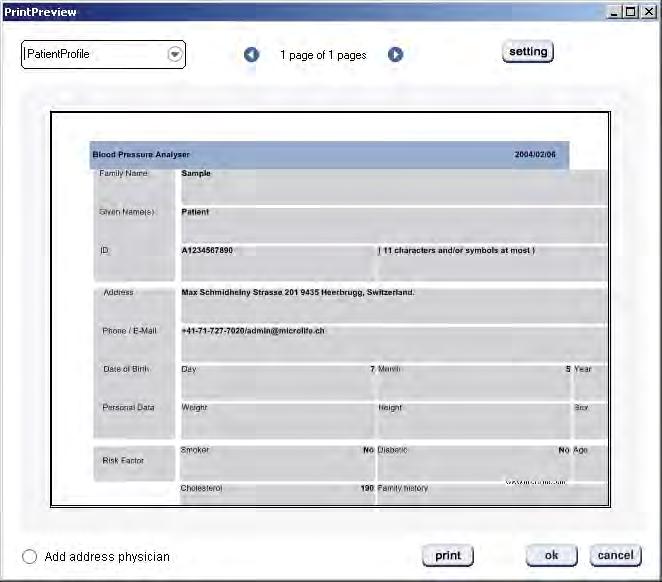Click the 'Blood Pressure Analyser' header text
Screen dimensions: 662x582
[141, 154]
